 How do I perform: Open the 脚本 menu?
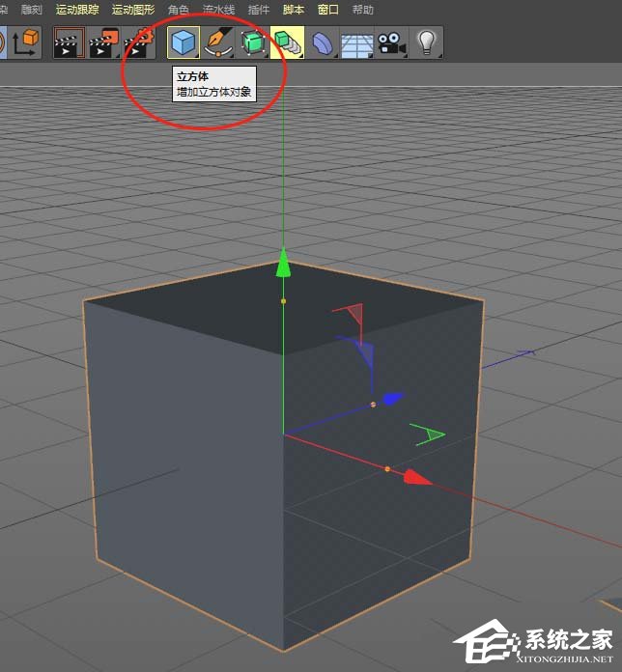pos(294,10)
